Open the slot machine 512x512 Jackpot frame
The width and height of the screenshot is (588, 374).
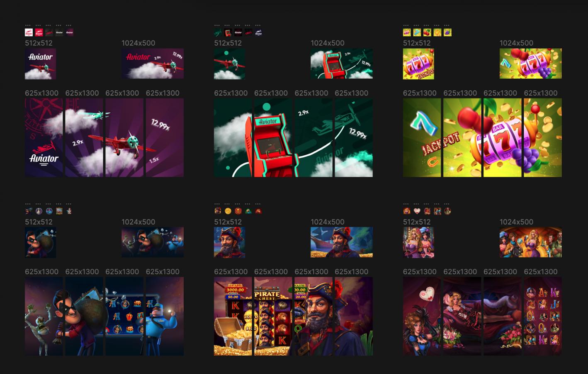[418, 64]
